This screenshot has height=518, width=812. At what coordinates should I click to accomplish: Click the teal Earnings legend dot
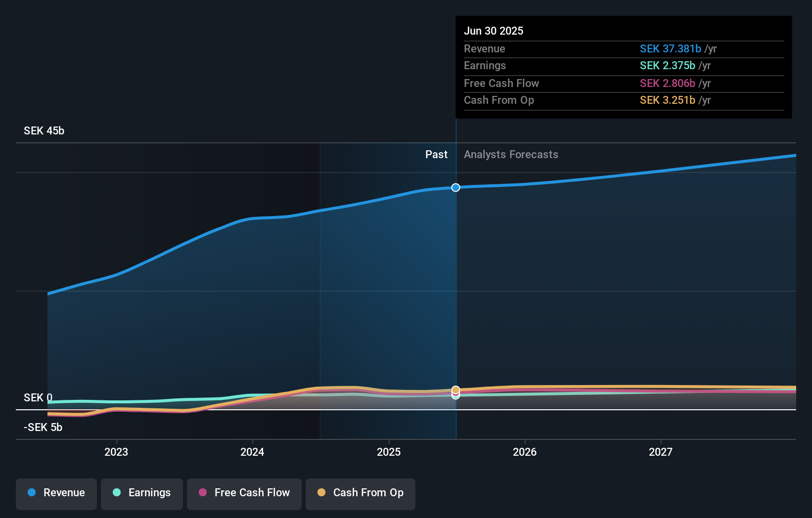[x=116, y=493]
